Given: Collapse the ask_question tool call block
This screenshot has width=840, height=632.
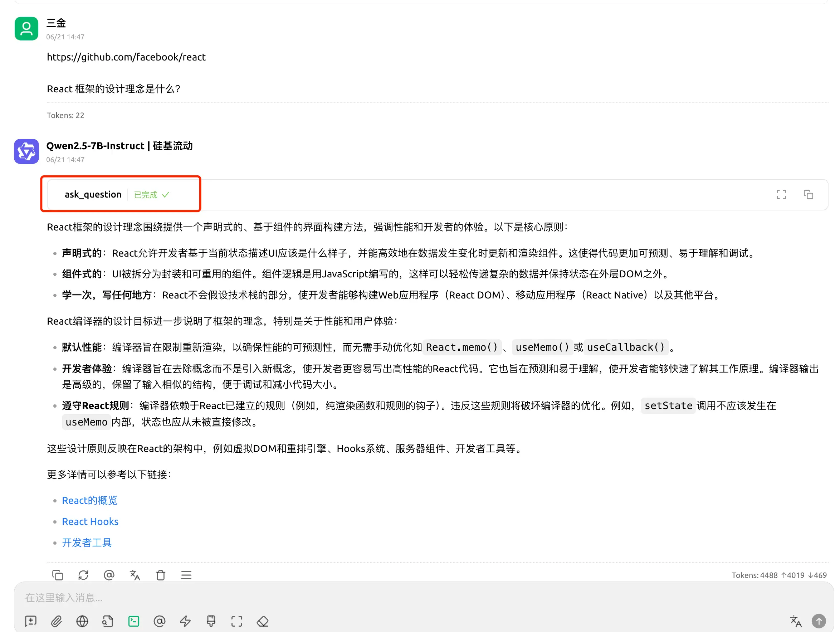Looking at the screenshot, I should click(92, 194).
